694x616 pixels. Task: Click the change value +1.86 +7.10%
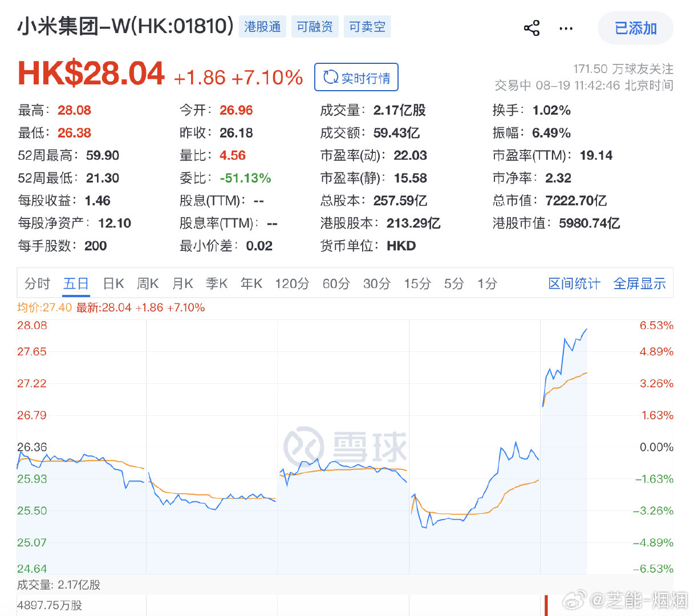(238, 78)
